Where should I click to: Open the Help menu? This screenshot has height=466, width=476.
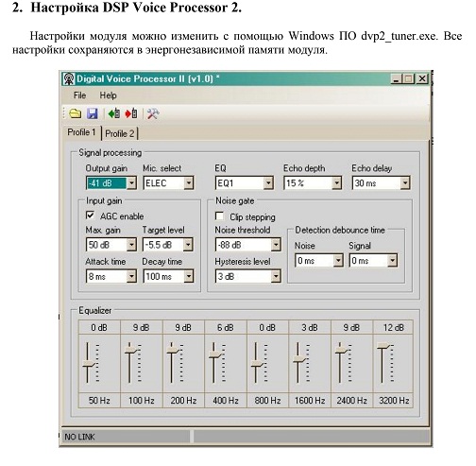coord(108,95)
